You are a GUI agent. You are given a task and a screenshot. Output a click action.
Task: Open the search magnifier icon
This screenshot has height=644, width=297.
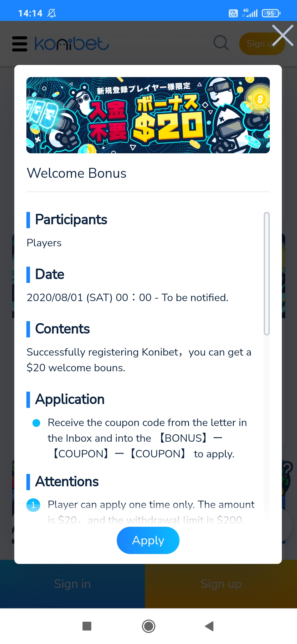coord(221,43)
